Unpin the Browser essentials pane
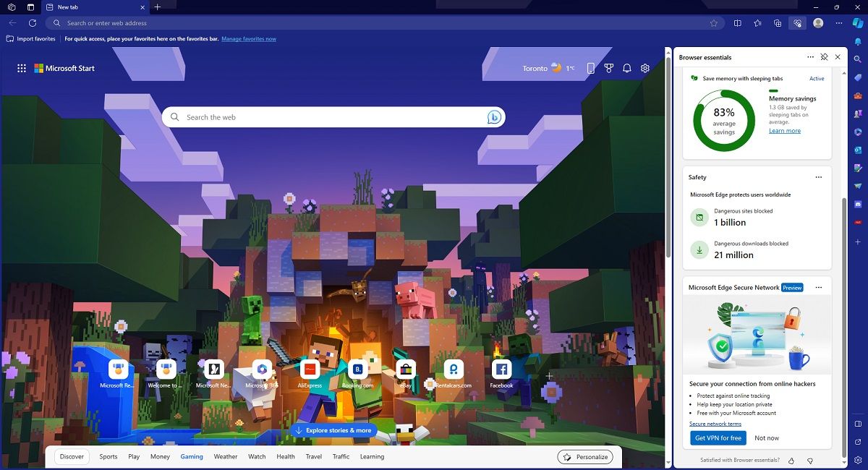The image size is (868, 470). [824, 57]
